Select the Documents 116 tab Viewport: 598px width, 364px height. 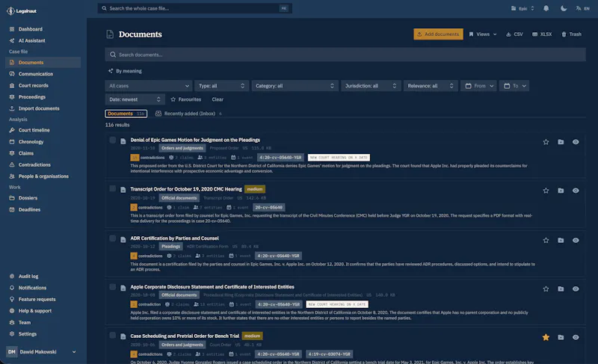pos(126,114)
